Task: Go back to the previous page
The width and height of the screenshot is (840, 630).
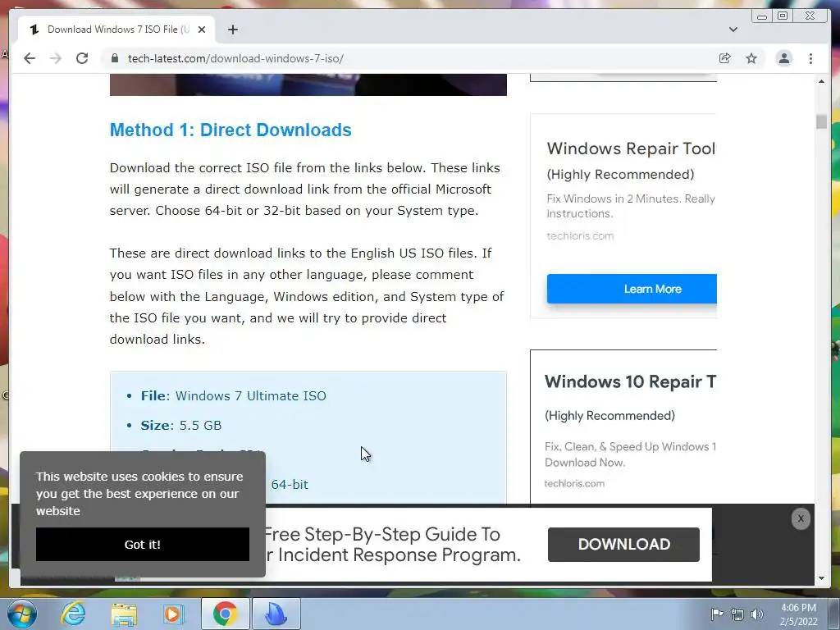Action: click(x=30, y=58)
